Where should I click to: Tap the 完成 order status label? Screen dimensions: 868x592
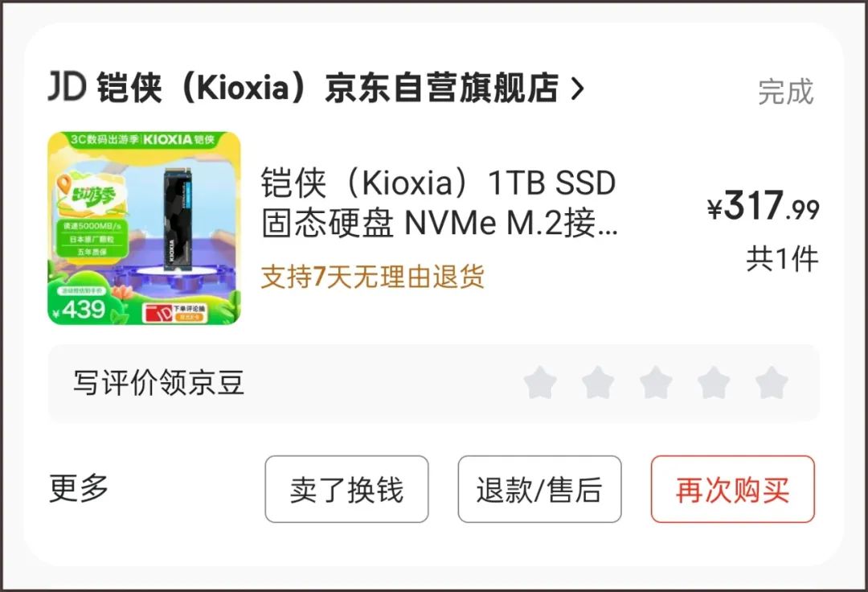pos(786,92)
